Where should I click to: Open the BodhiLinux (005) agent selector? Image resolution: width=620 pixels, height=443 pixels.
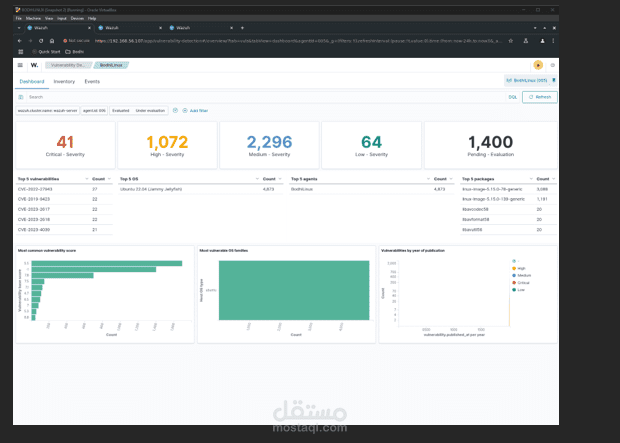527,80
